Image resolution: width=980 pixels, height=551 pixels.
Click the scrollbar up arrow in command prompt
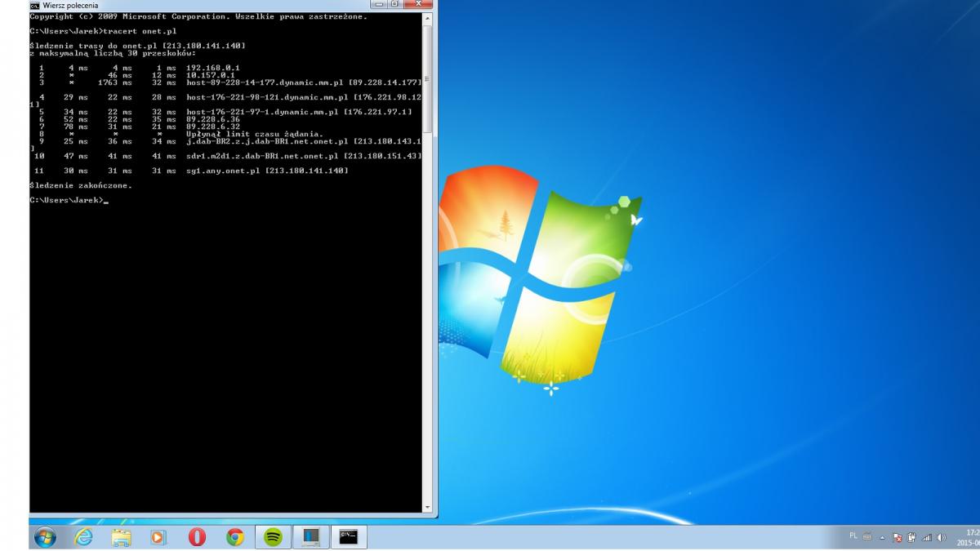click(427, 17)
